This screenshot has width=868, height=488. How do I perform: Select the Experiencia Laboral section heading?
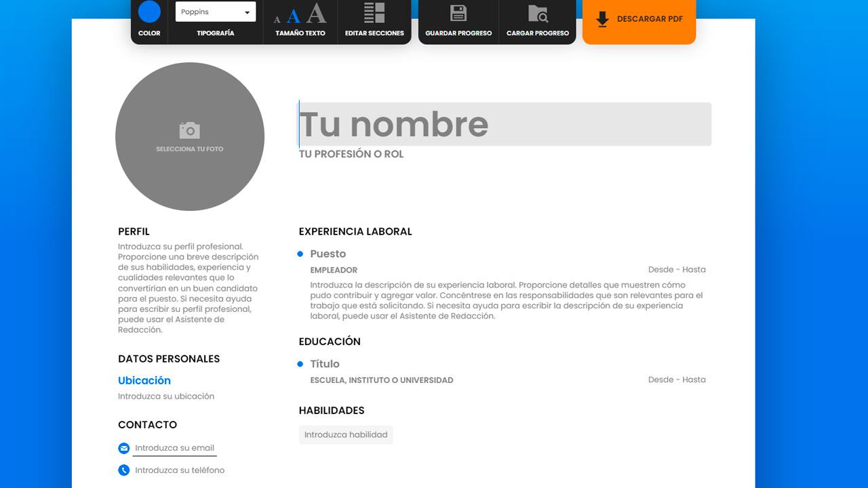pos(355,231)
